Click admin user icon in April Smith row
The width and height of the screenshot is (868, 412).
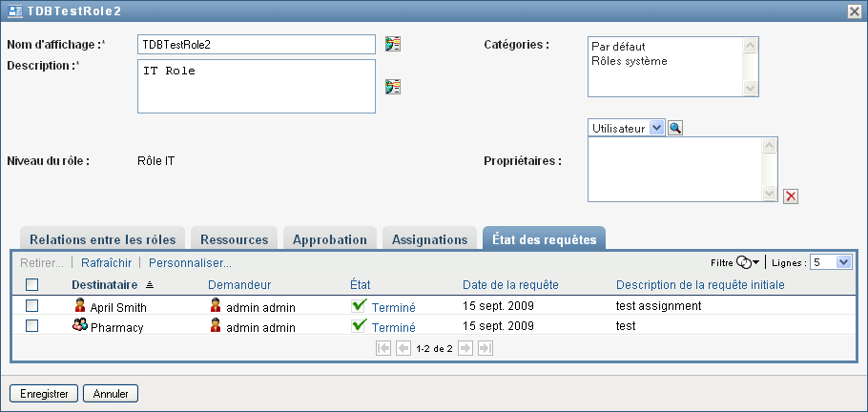point(216,305)
